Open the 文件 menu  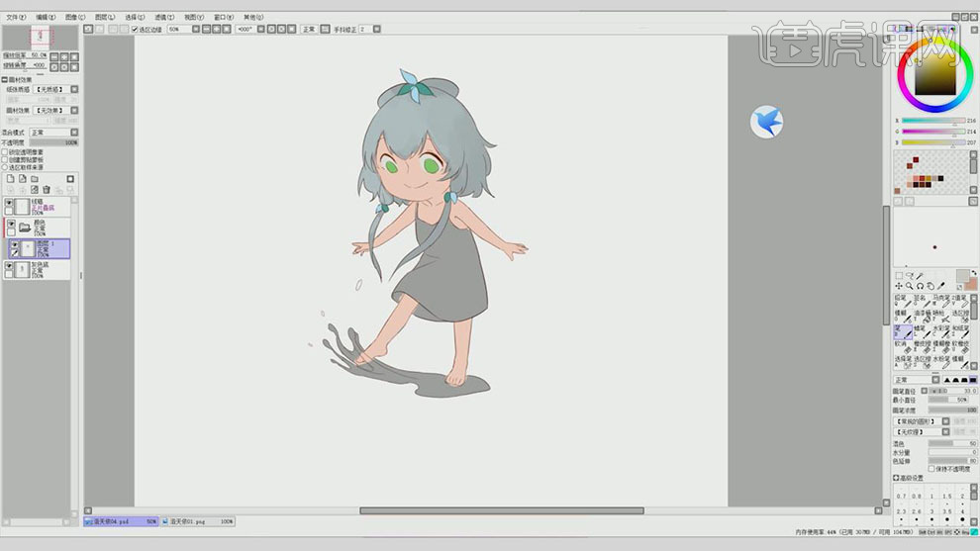pos(16,18)
